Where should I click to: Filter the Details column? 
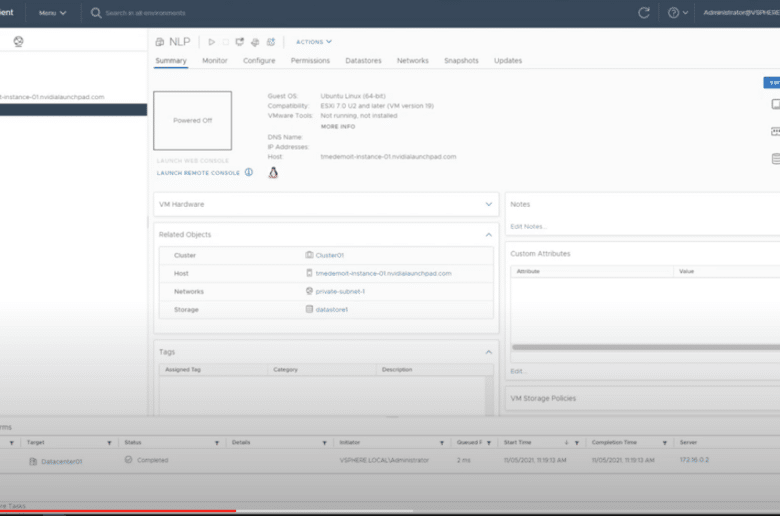[324, 442]
